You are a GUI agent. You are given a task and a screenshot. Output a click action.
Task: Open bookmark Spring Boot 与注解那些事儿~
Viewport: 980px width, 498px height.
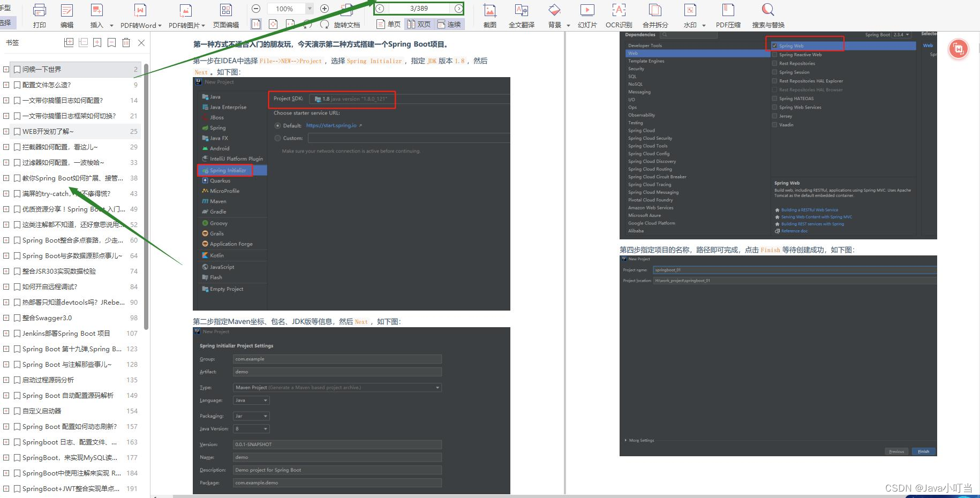[67, 364]
